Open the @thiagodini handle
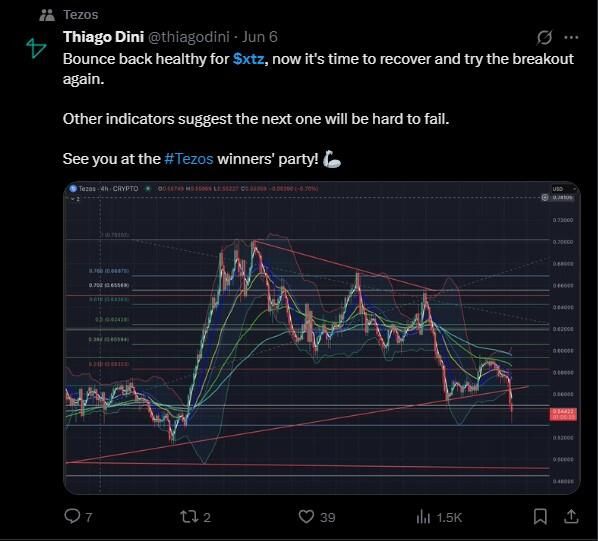The width and height of the screenshot is (598, 541). (x=188, y=37)
